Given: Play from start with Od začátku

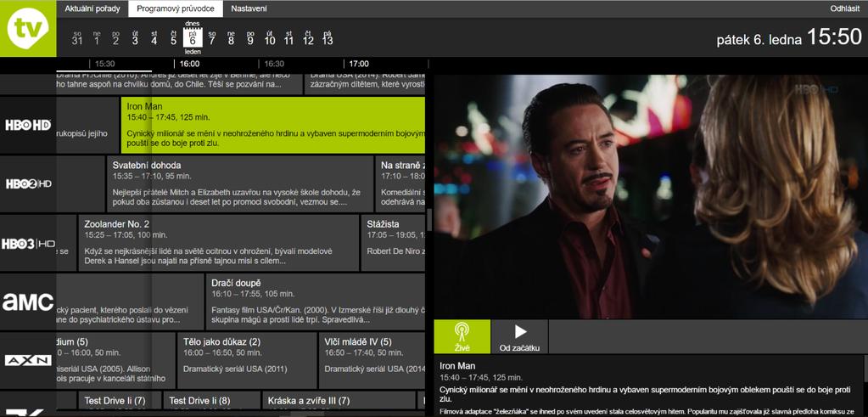Looking at the screenshot, I should pos(520,336).
